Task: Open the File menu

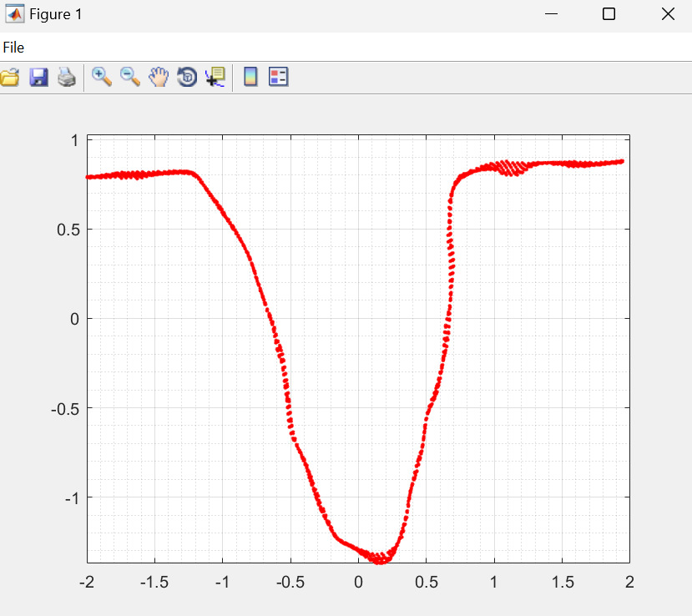Action: [13, 48]
